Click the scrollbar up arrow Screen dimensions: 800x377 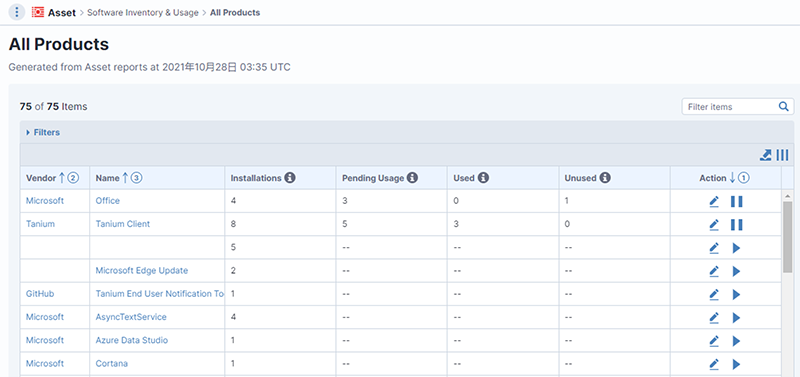[x=788, y=196]
